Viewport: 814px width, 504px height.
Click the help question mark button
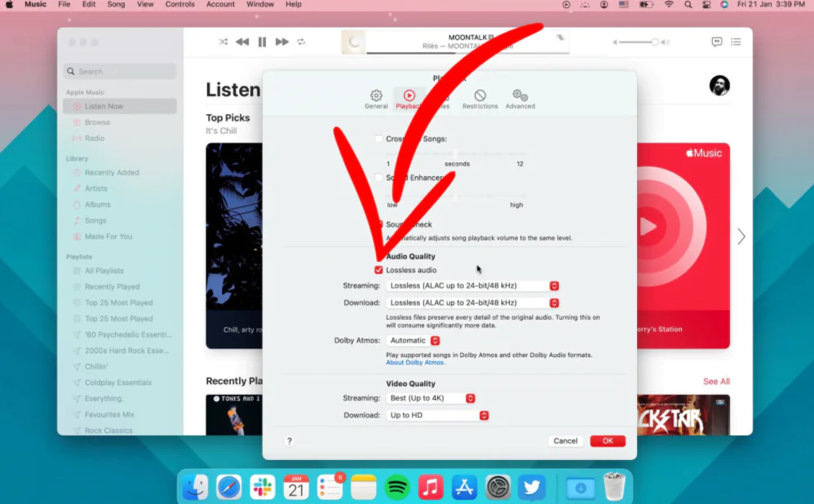click(290, 440)
